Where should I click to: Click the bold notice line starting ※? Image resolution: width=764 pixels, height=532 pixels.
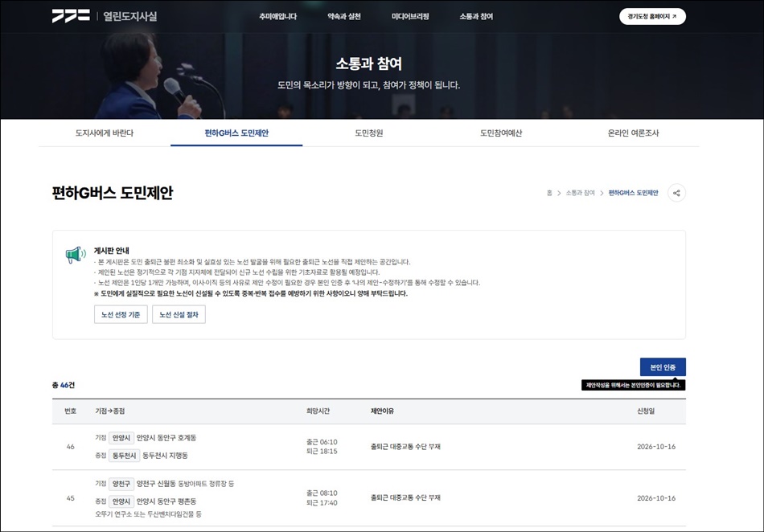(250, 293)
